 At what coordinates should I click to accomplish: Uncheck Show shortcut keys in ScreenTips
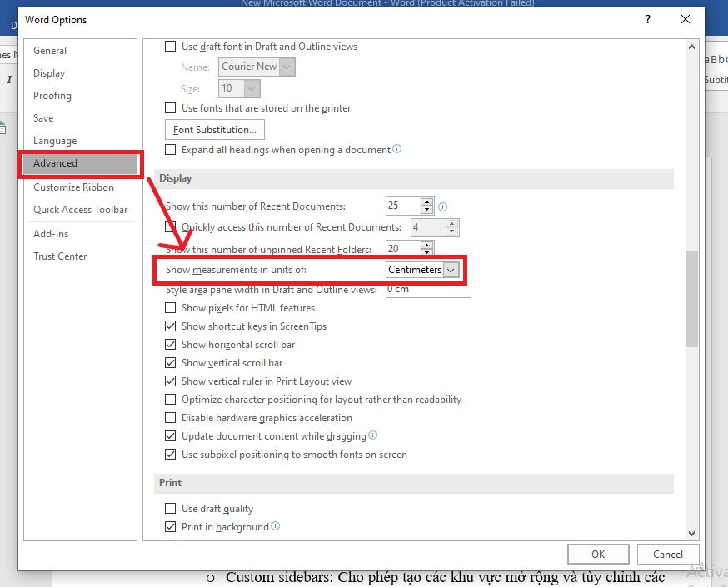coord(171,326)
